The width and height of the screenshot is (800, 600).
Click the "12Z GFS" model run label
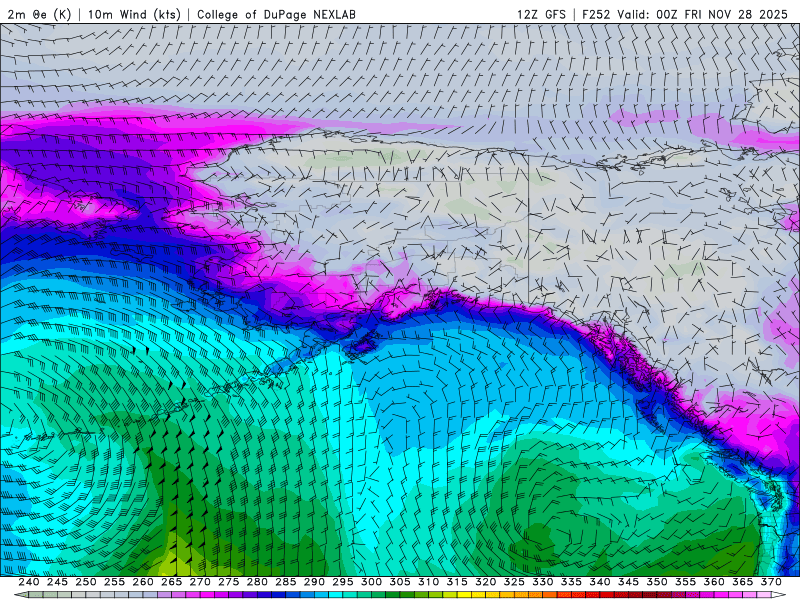click(541, 14)
